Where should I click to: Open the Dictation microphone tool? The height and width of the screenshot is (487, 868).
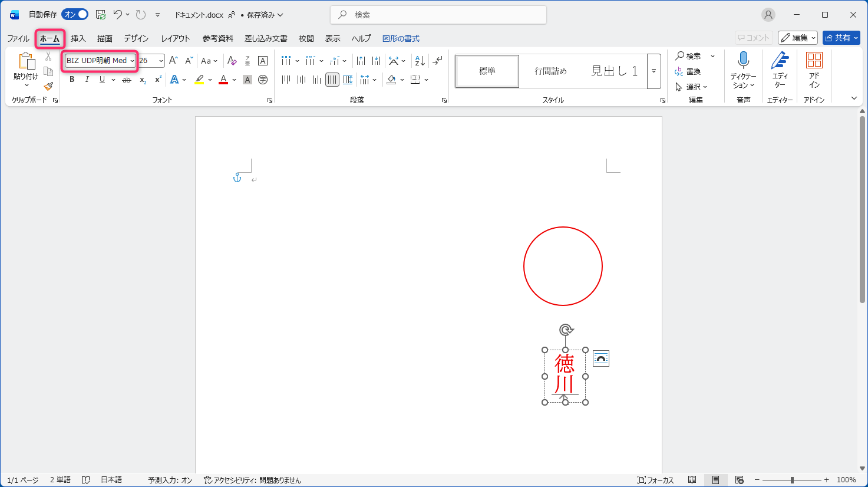743,61
